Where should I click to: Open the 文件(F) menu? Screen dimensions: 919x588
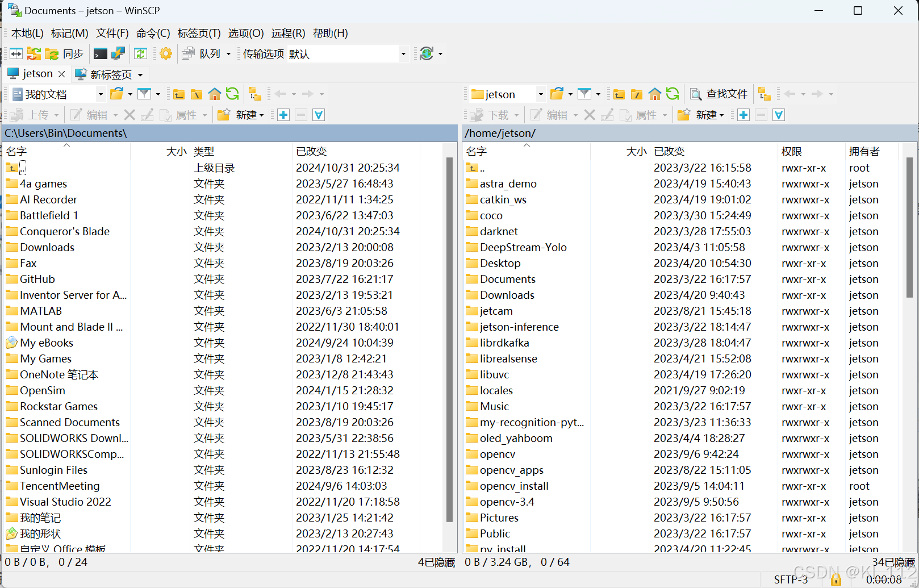tap(112, 34)
